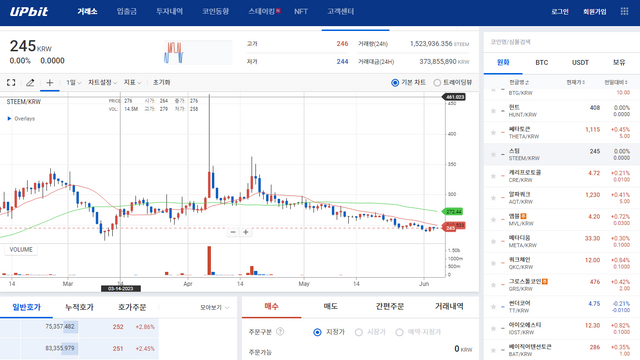
Task: Open the 모아보기 dropdown
Action: [215, 307]
